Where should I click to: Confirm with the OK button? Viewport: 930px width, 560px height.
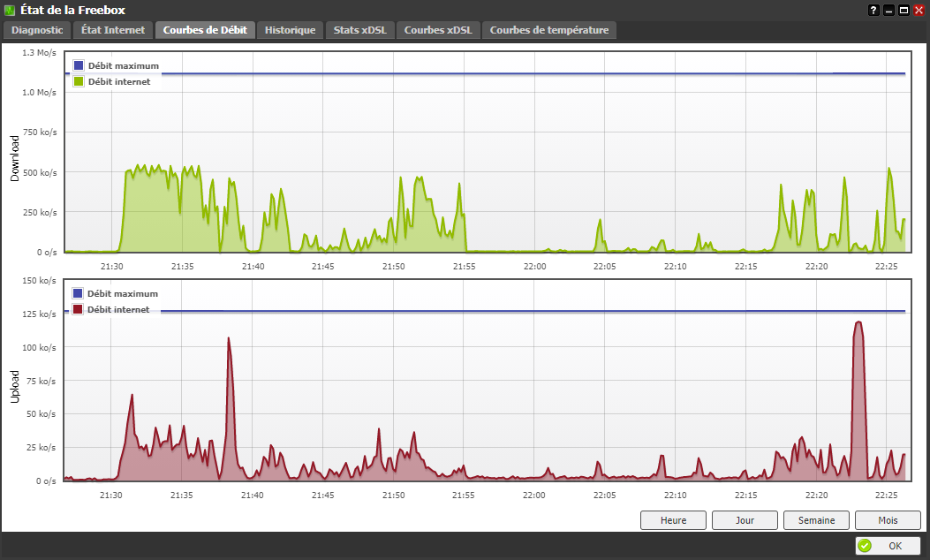point(888,546)
